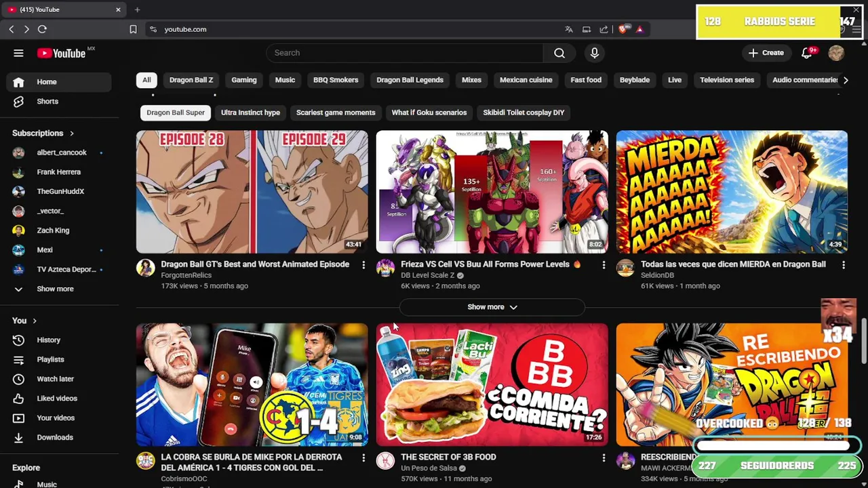Go forward with browser forward arrow
Image resolution: width=868 pixels, height=488 pixels.
(26, 29)
